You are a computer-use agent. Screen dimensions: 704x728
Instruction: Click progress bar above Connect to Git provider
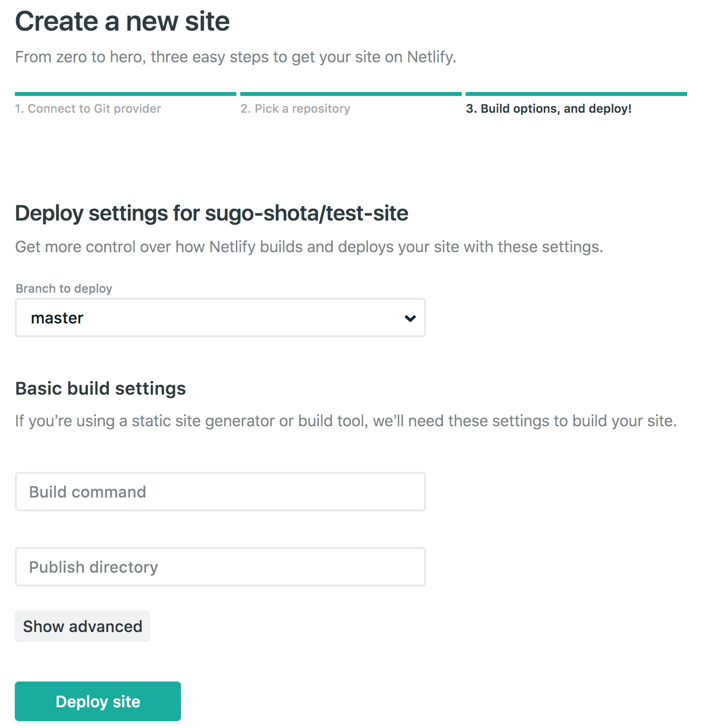click(126, 93)
